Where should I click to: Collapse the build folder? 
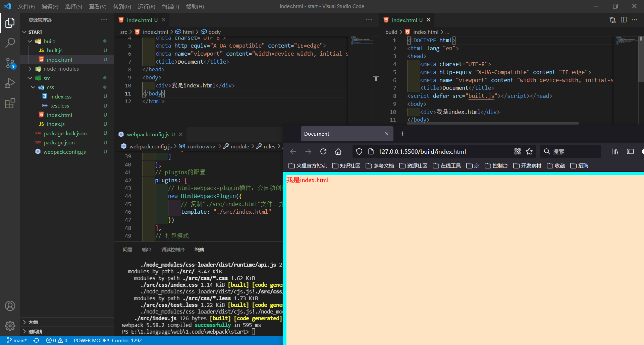tap(30, 41)
